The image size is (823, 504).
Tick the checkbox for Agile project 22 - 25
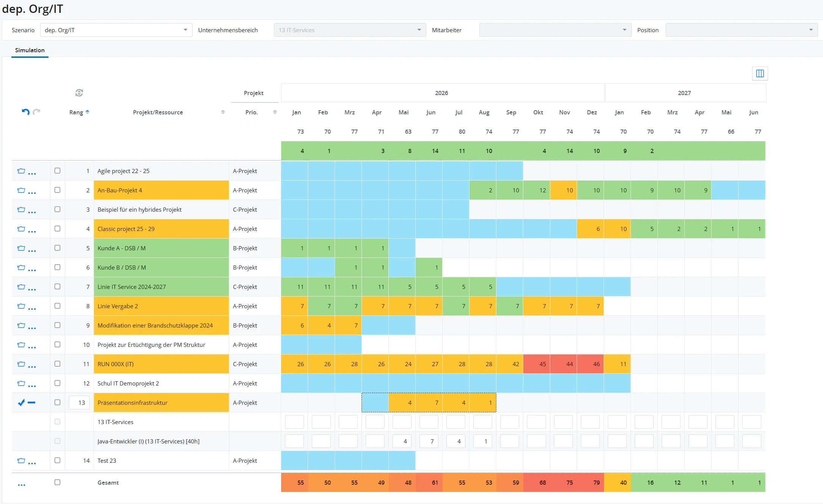[x=57, y=170]
